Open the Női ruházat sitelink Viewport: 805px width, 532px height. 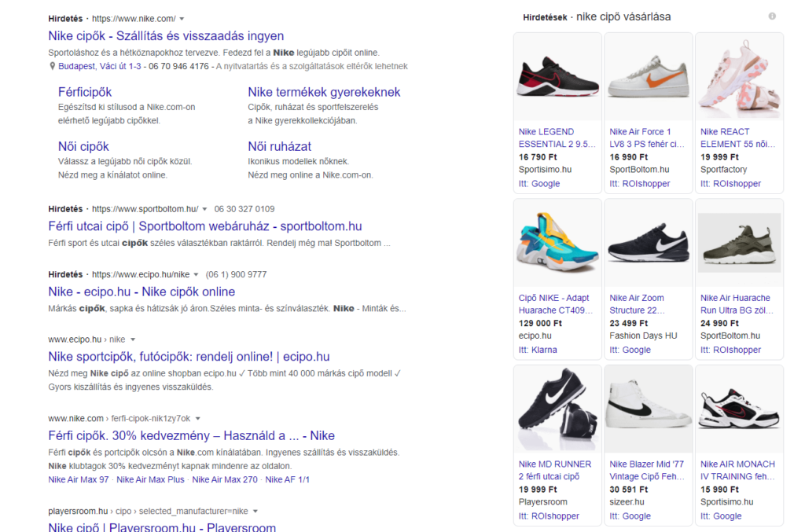[x=279, y=147]
